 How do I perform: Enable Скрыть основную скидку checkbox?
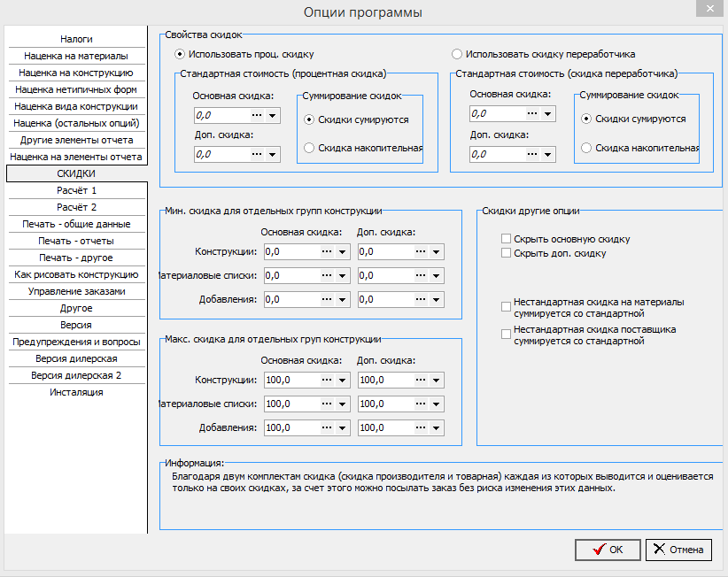click(506, 239)
